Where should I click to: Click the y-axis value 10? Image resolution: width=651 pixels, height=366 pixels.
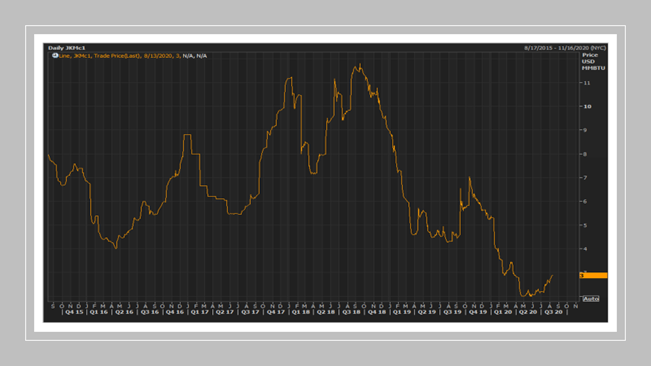[587, 107]
